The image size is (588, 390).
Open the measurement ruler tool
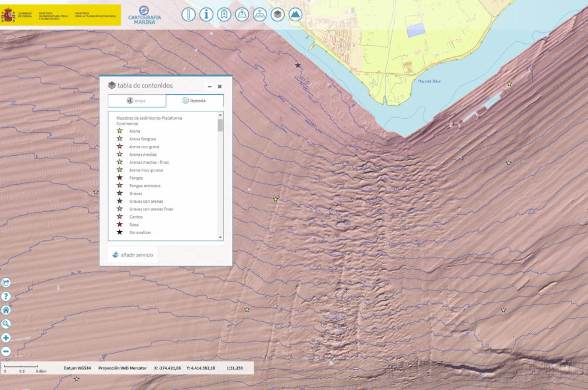coord(188,14)
